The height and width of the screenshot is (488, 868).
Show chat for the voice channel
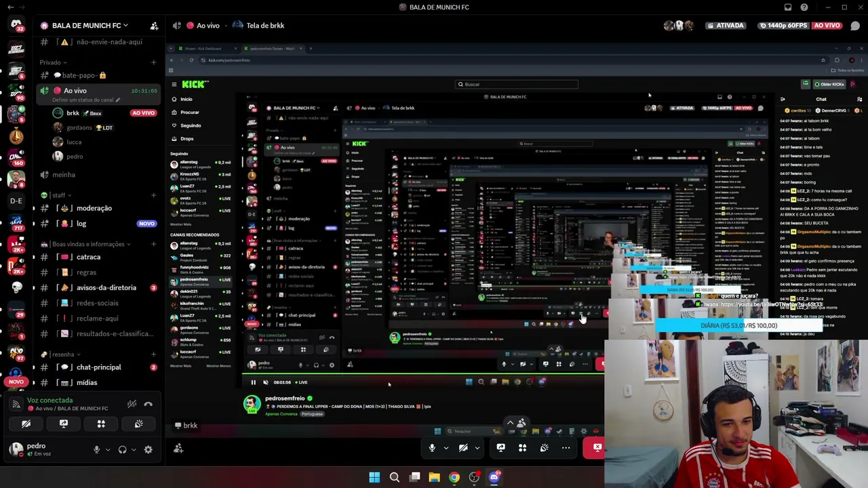(x=856, y=26)
